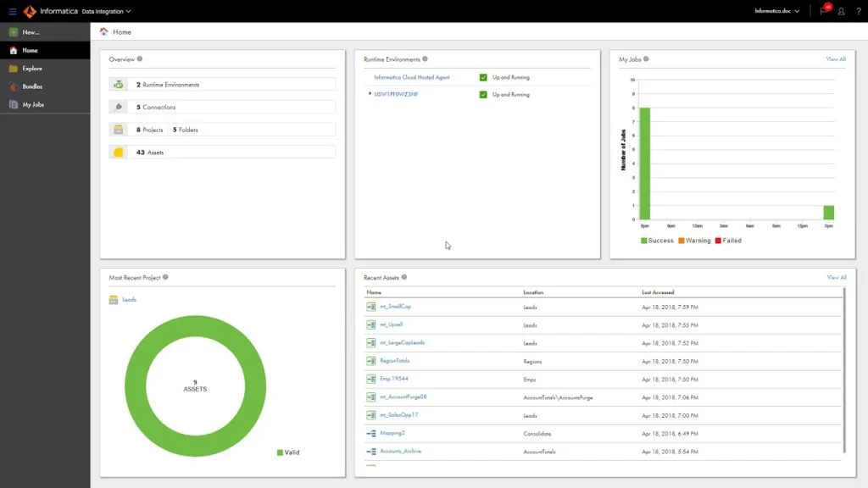868x488 pixels.
Task: Go to Explore in the sidebar
Action: pyautogui.click(x=32, y=69)
